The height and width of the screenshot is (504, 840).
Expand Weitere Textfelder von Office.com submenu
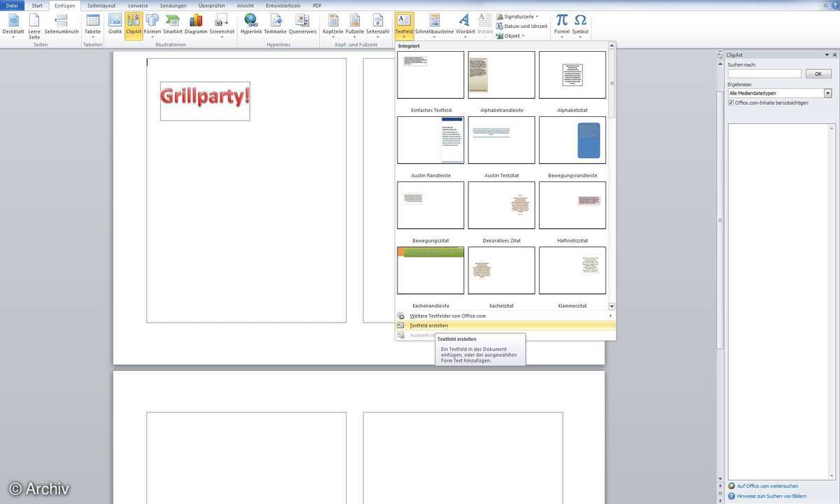tap(505, 316)
